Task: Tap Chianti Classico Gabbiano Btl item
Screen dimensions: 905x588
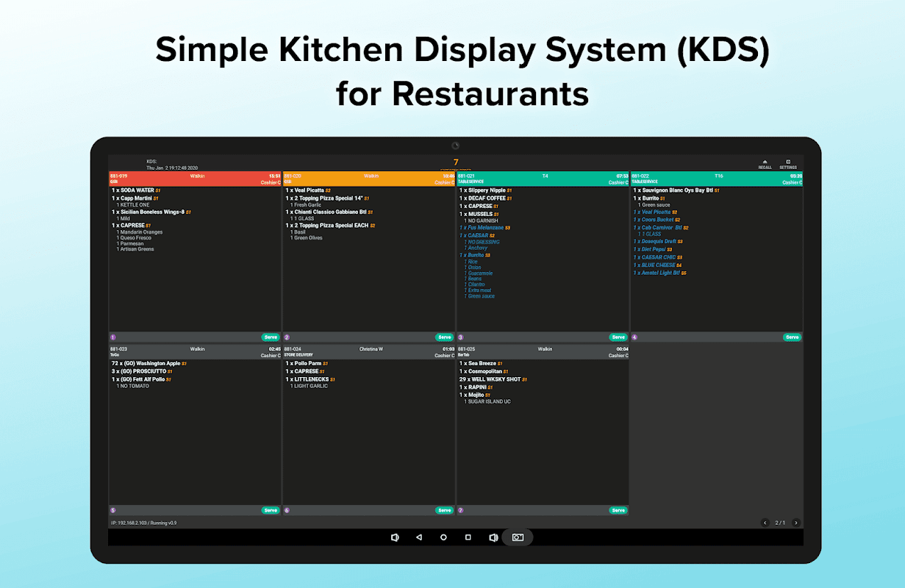Action: [x=329, y=212]
